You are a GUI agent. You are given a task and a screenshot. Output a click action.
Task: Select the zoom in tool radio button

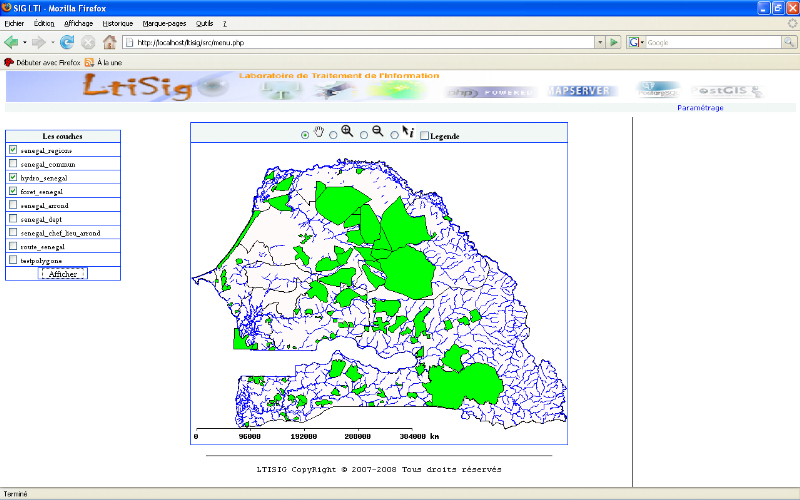tap(333, 135)
